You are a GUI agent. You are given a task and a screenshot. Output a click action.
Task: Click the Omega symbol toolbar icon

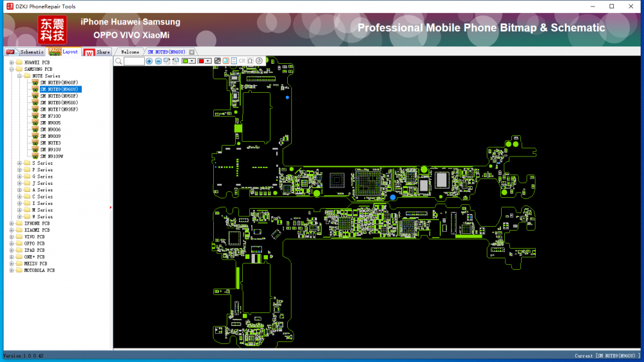[250, 61]
